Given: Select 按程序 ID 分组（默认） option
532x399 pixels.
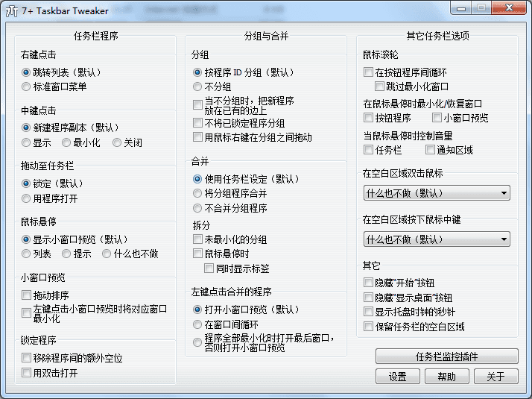Looking at the screenshot, I should point(197,72).
